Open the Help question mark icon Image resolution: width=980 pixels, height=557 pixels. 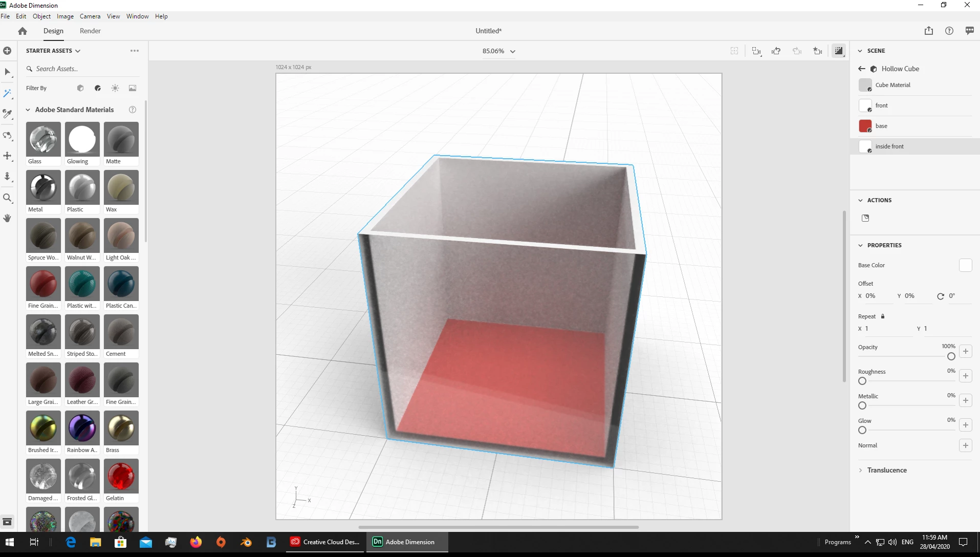pyautogui.click(x=949, y=31)
